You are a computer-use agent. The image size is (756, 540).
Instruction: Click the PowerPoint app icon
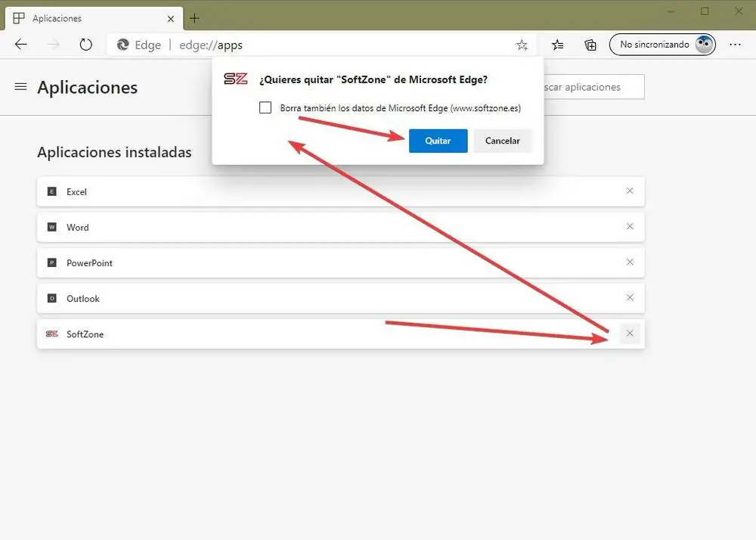pos(52,262)
